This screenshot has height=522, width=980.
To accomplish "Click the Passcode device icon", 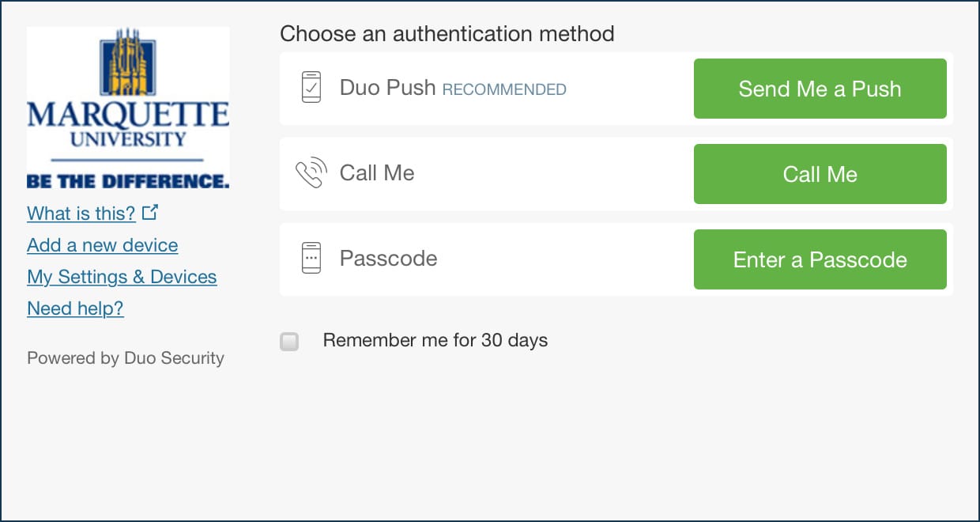I will pos(311,259).
